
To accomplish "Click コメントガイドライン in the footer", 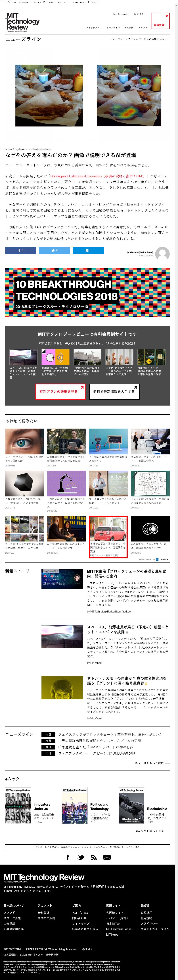I will pos(155,929).
